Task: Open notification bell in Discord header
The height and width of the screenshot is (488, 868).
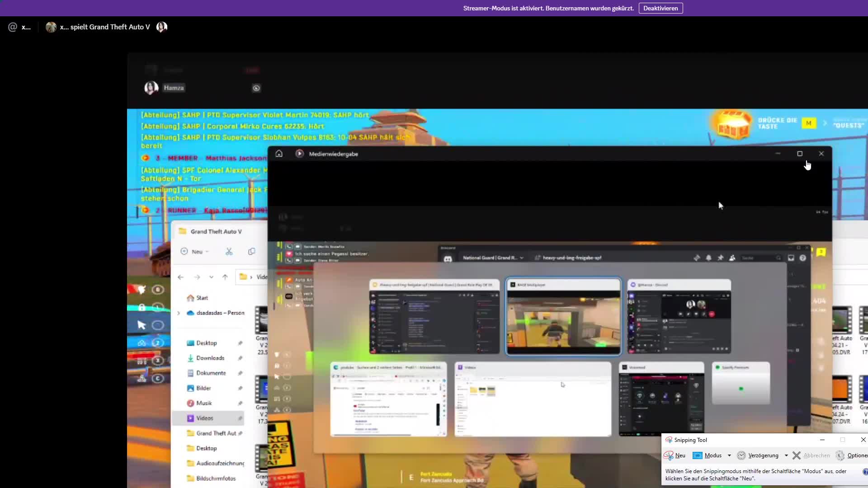Action: (708, 258)
